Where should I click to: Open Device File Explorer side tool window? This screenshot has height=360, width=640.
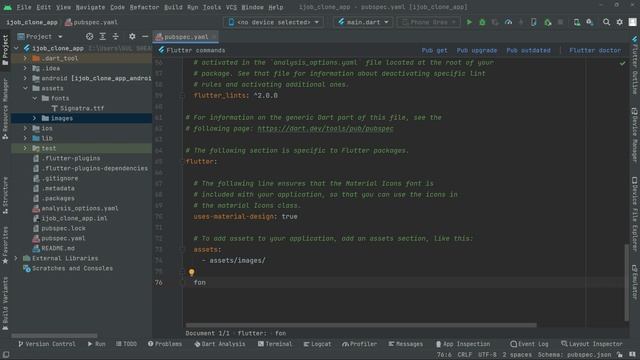(635, 214)
